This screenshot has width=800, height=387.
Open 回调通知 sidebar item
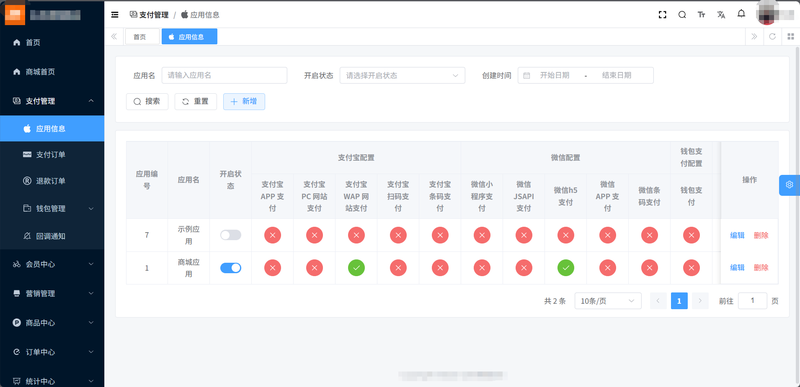pyautogui.click(x=52, y=236)
